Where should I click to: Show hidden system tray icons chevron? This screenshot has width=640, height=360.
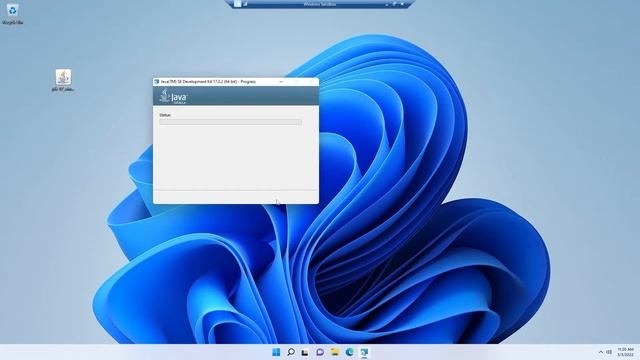click(x=600, y=352)
